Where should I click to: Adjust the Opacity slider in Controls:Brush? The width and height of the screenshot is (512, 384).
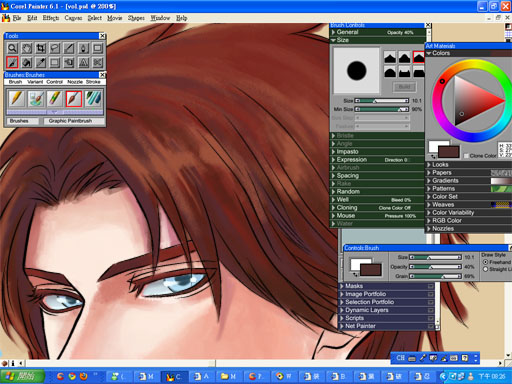[435, 267]
